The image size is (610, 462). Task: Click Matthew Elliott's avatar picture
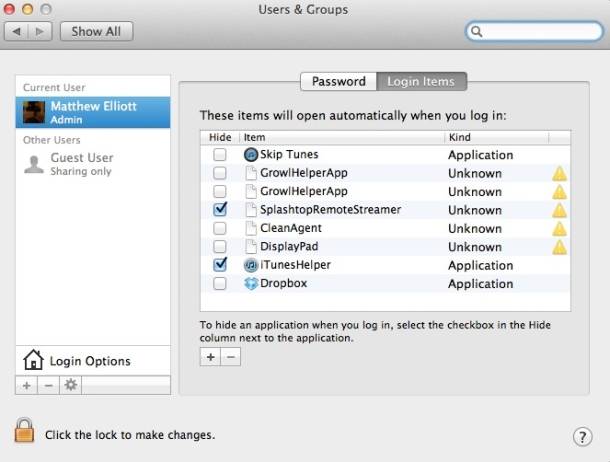pyautogui.click(x=34, y=112)
